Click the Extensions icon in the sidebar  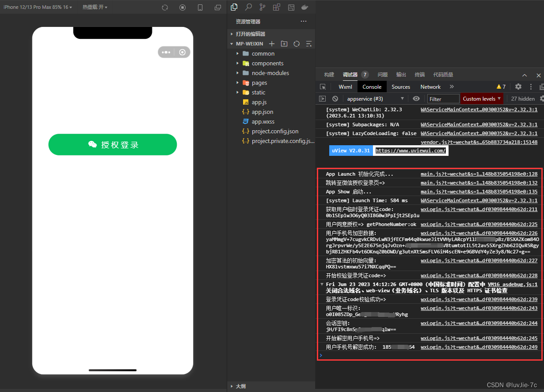(x=276, y=7)
